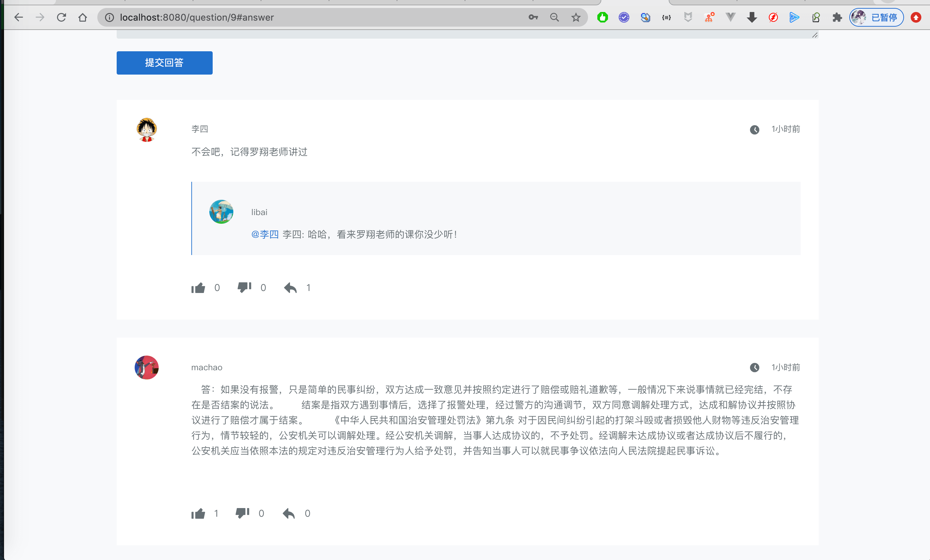Screen dimensions: 930x560
Task: Upvote machao's answer with thumbs-up
Action: tap(198, 513)
